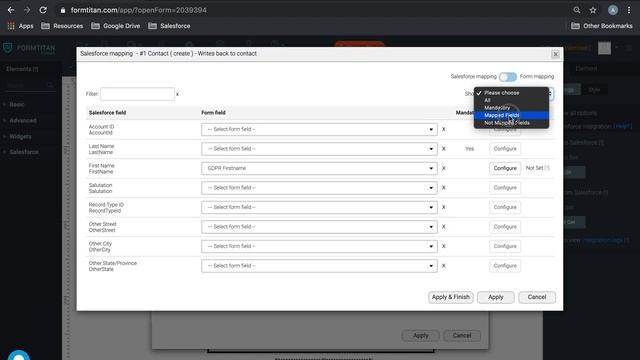This screenshot has height=360, width=640.
Task: Click the address bar URL
Action: 138,10
